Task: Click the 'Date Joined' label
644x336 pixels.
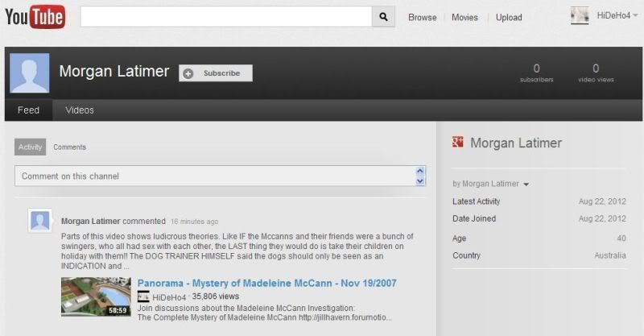Action: click(x=474, y=219)
